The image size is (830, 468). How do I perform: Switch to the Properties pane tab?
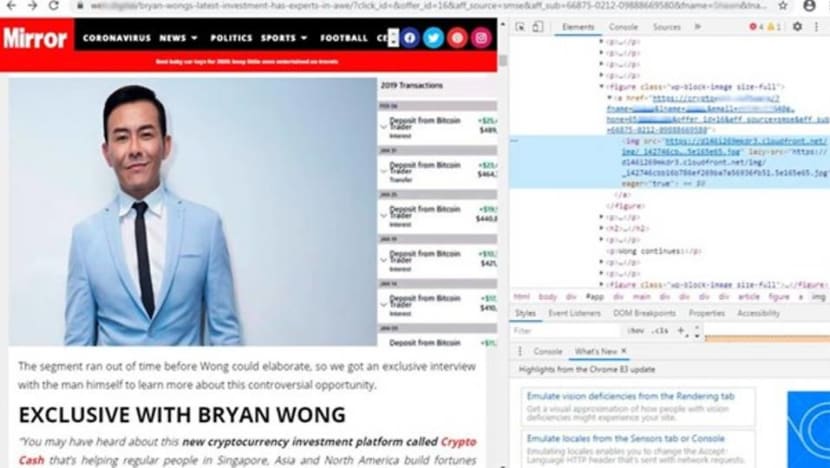coord(707,313)
